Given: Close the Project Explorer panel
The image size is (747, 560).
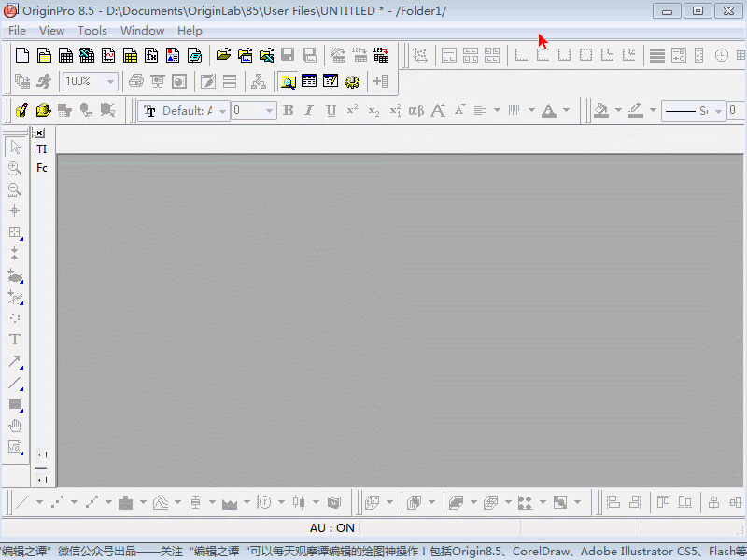Looking at the screenshot, I should tap(39, 133).
